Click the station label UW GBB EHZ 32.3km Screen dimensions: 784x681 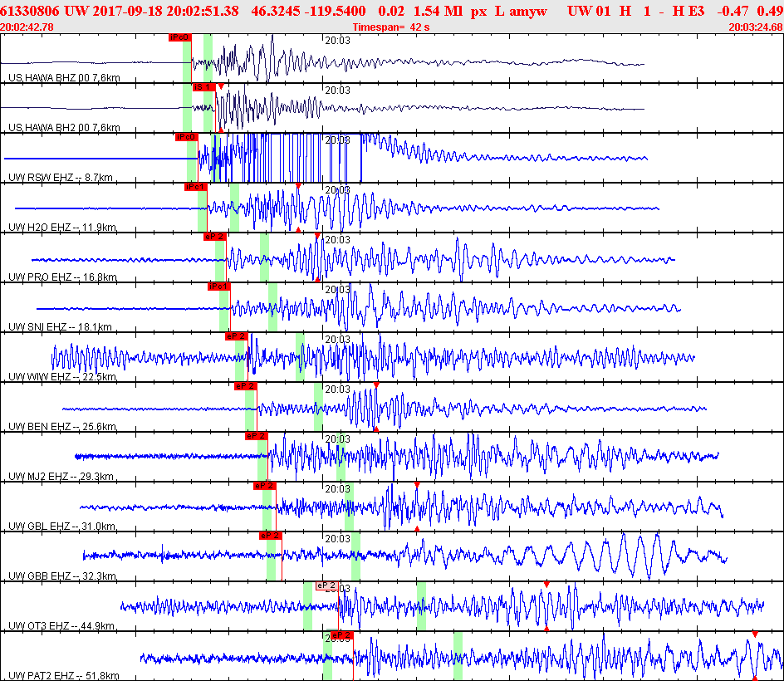(x=62, y=576)
